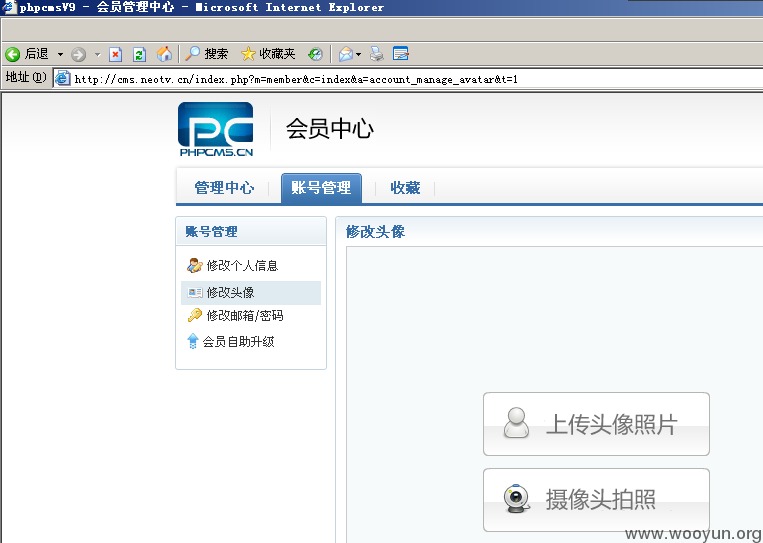Go to the Home page icon
This screenshot has width=763, height=543.
coord(164,54)
